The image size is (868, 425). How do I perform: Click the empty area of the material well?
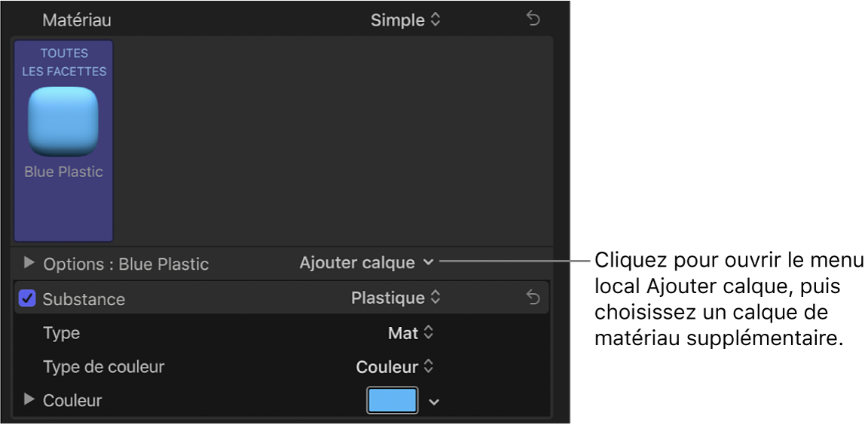tap(332, 139)
